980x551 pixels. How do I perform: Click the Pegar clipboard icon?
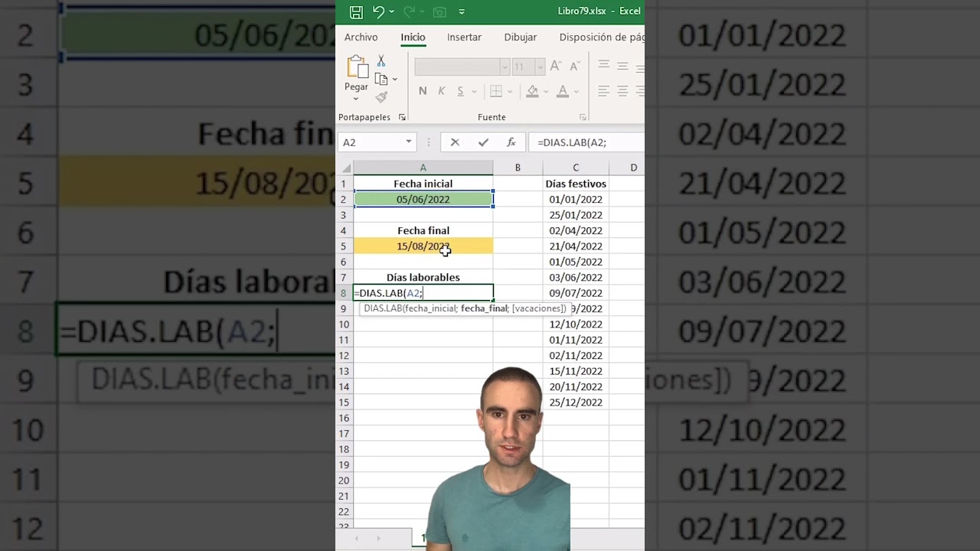click(x=356, y=69)
